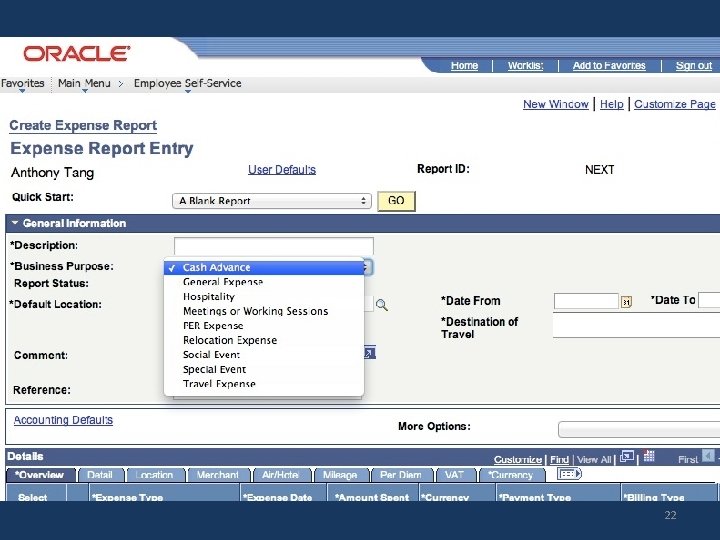Click View All in Details header

(x=594, y=459)
